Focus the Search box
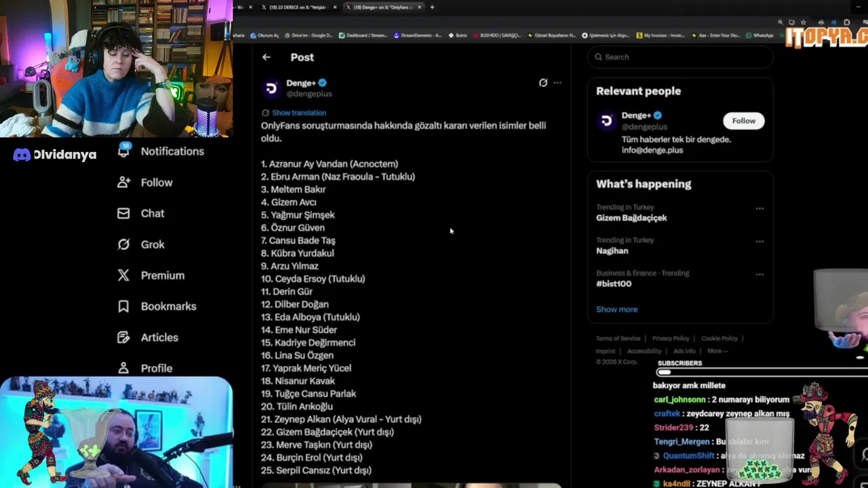Viewport: 868px width, 488px height. 680,57
